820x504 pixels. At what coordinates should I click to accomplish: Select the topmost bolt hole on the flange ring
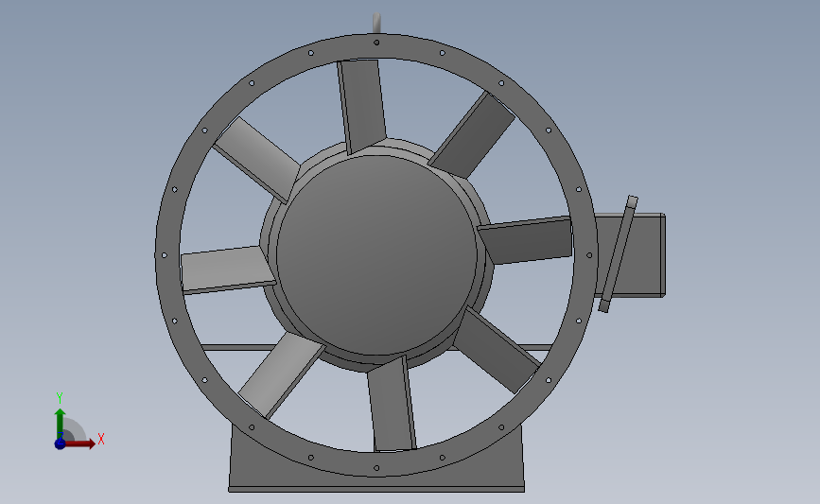376,43
